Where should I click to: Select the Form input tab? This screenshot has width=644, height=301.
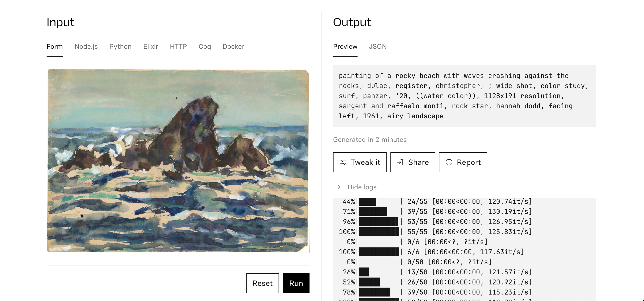coord(55,47)
